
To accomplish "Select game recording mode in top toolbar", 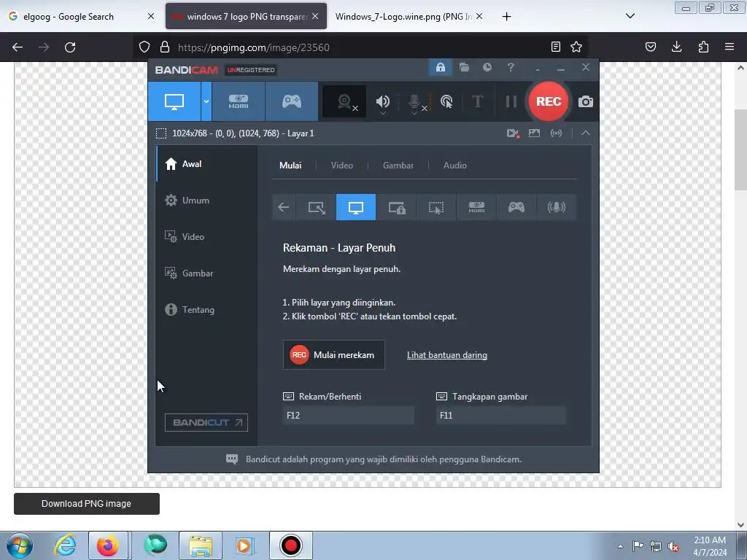I will [292, 101].
